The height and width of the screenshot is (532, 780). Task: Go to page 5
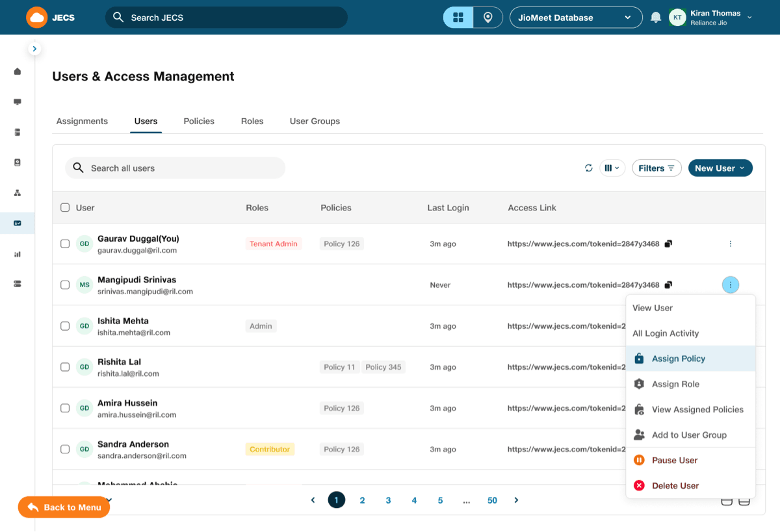click(440, 500)
